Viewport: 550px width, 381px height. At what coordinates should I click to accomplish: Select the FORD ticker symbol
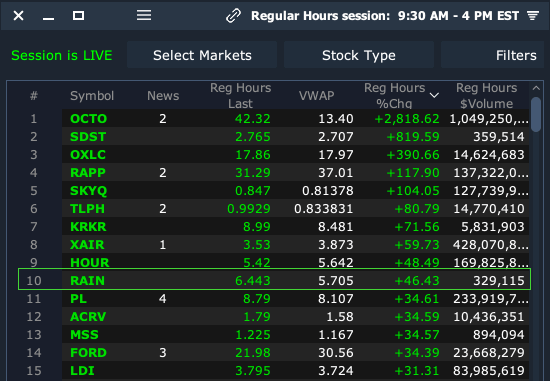pos(88,353)
